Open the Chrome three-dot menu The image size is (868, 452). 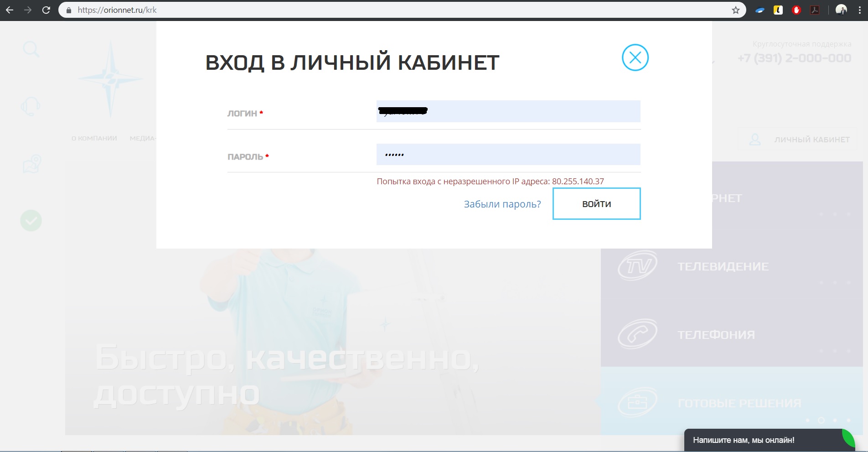[x=860, y=10]
